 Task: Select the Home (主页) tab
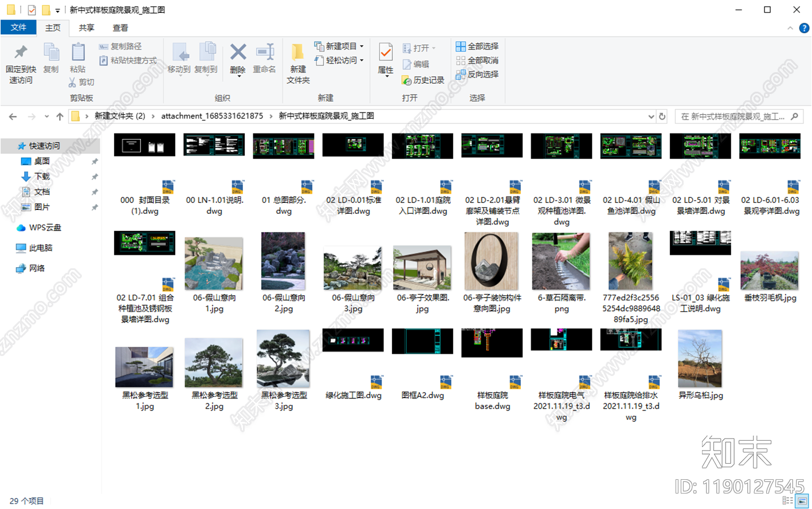tap(53, 28)
